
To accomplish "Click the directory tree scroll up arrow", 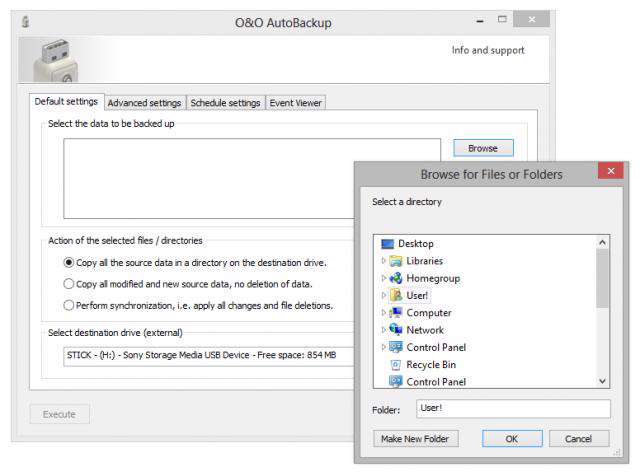I will (602, 242).
